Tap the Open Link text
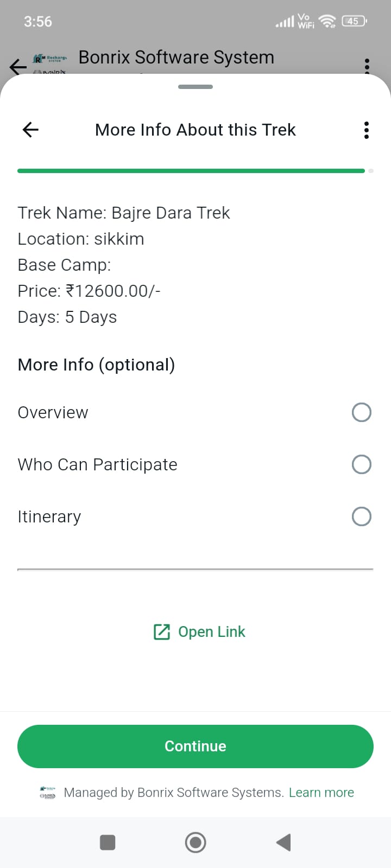The image size is (391, 868). click(212, 632)
